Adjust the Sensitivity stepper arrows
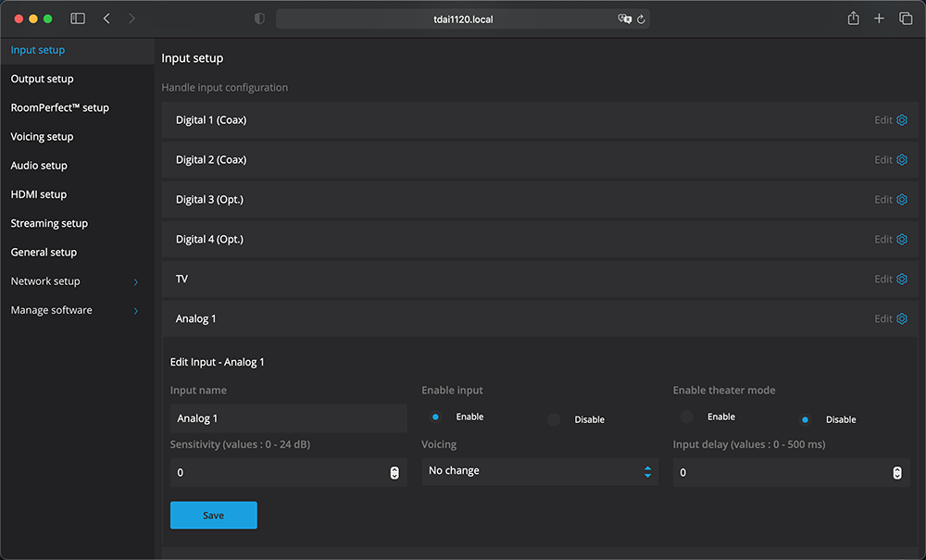926x560 pixels. point(394,473)
